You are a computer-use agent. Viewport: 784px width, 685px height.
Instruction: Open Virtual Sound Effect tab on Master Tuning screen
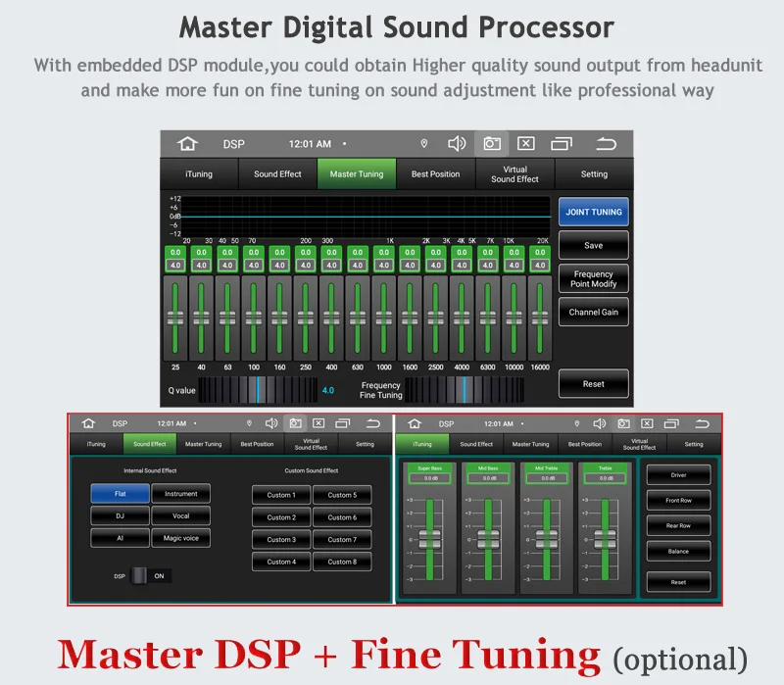point(515,174)
